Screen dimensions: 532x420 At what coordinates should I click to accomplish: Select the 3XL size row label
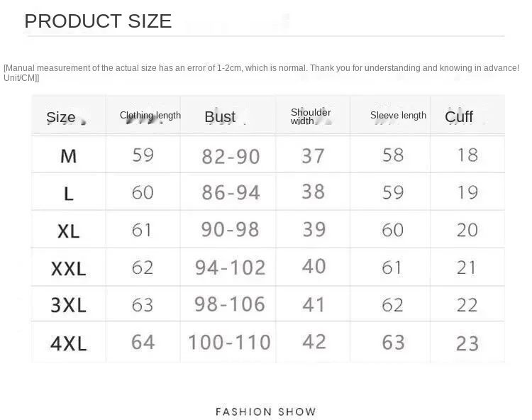click(x=68, y=306)
